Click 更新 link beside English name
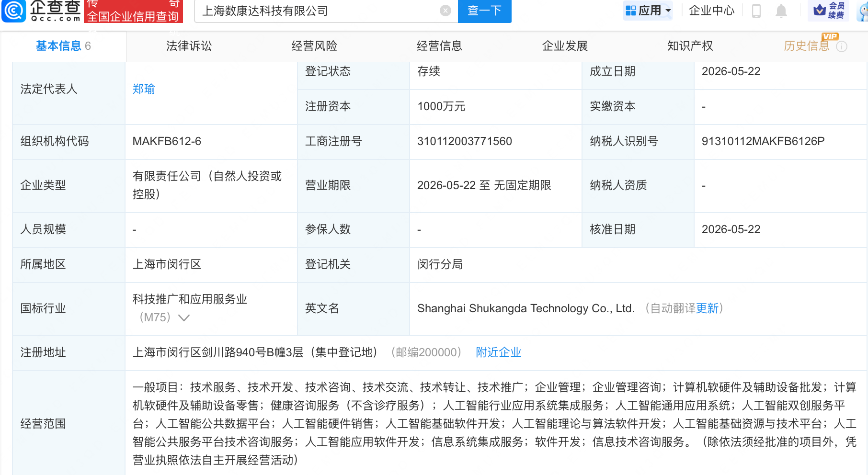 pos(708,308)
